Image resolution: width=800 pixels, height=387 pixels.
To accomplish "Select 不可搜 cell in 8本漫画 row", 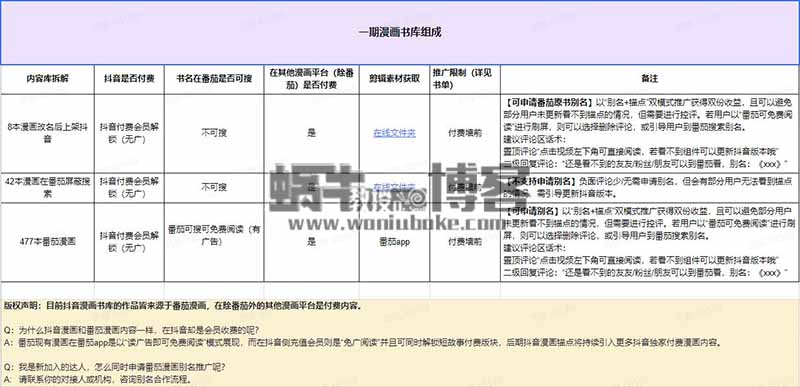I will (x=214, y=134).
